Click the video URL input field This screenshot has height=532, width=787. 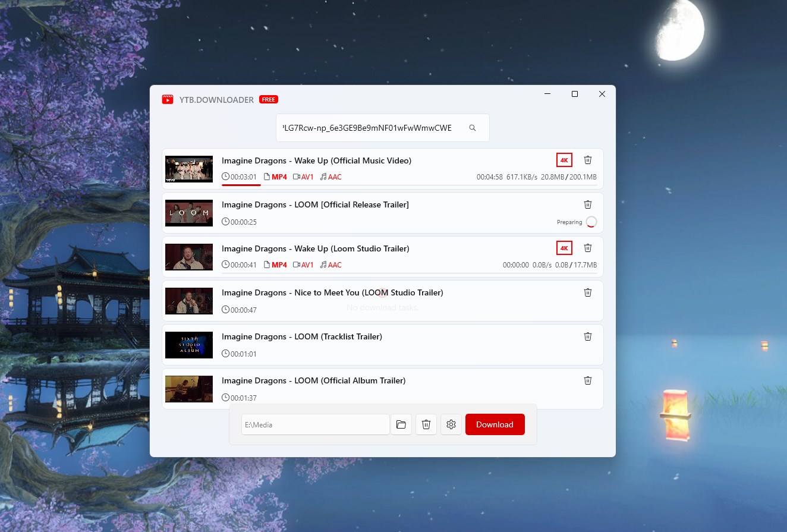(x=382, y=128)
